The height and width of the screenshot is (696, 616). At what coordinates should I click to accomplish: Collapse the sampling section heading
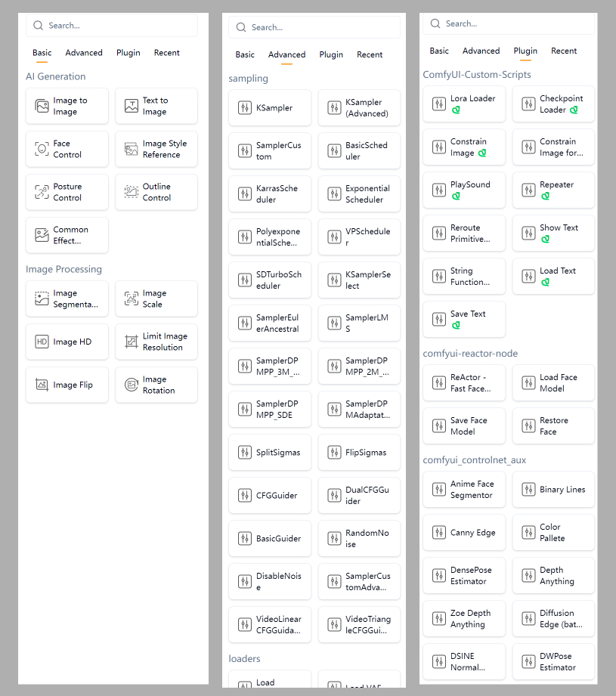pyautogui.click(x=248, y=79)
